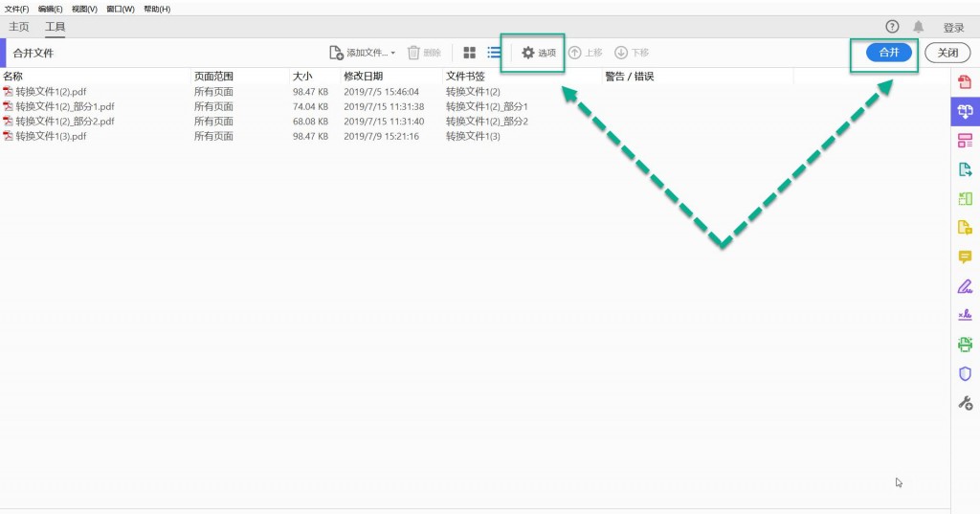
Task: Sort by the 页面范围 column header
Action: coord(213,77)
